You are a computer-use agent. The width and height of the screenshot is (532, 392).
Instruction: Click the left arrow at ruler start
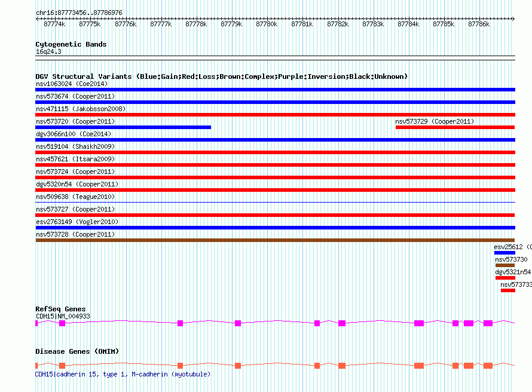click(37, 19)
